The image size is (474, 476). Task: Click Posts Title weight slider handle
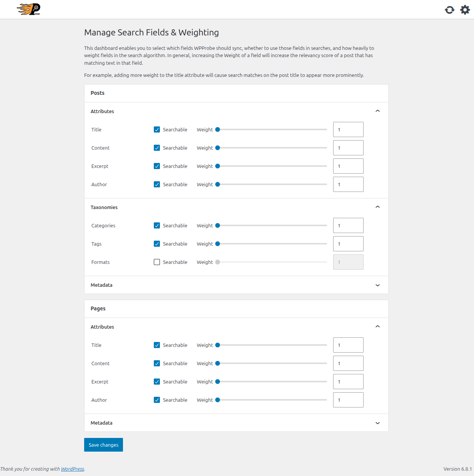[x=218, y=129]
